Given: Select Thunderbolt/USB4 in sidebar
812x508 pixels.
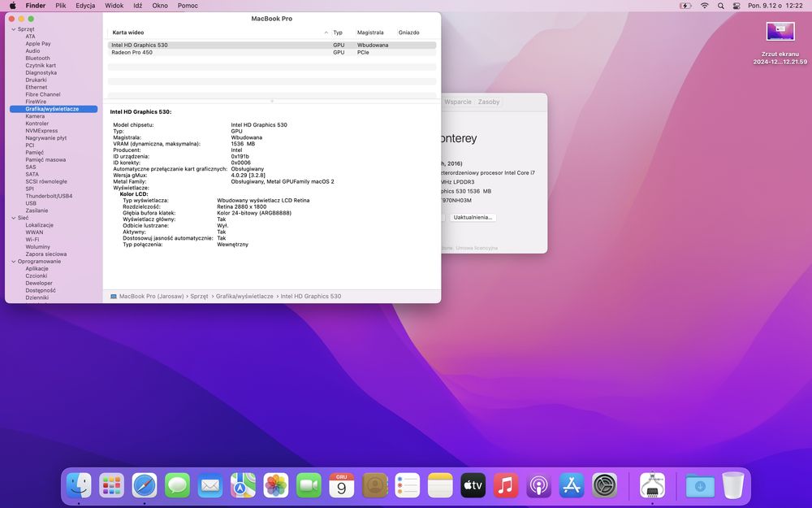Looking at the screenshot, I should (x=49, y=196).
